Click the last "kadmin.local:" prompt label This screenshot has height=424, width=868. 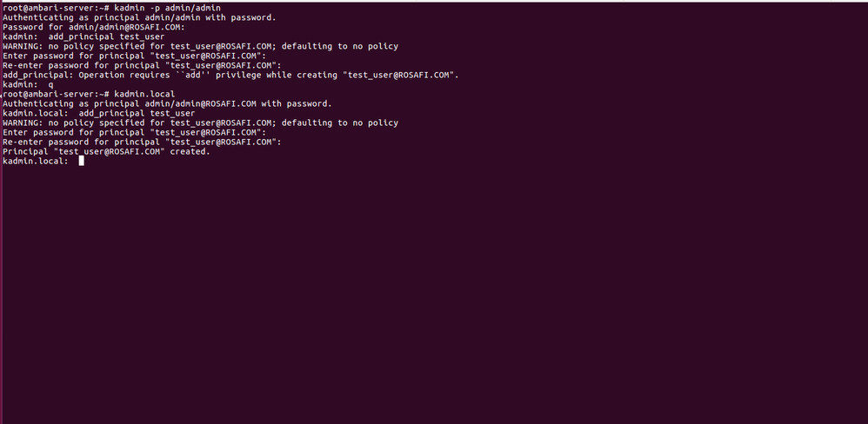click(35, 161)
